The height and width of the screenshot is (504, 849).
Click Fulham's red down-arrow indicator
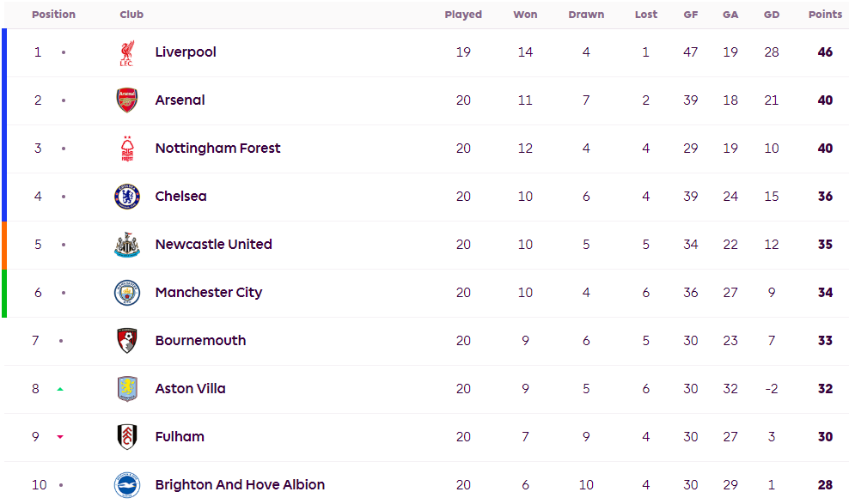pos(60,437)
